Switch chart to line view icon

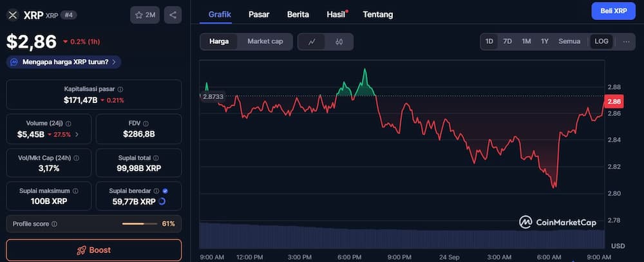(x=312, y=41)
